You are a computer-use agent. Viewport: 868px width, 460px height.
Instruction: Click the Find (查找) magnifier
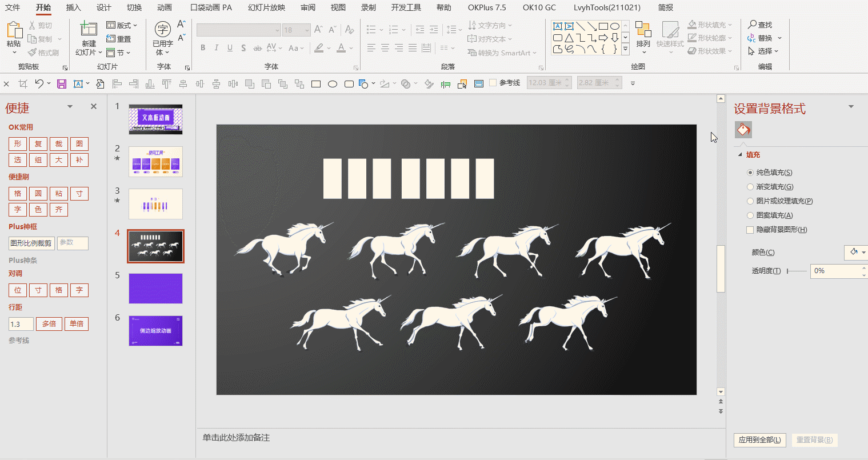(760, 25)
